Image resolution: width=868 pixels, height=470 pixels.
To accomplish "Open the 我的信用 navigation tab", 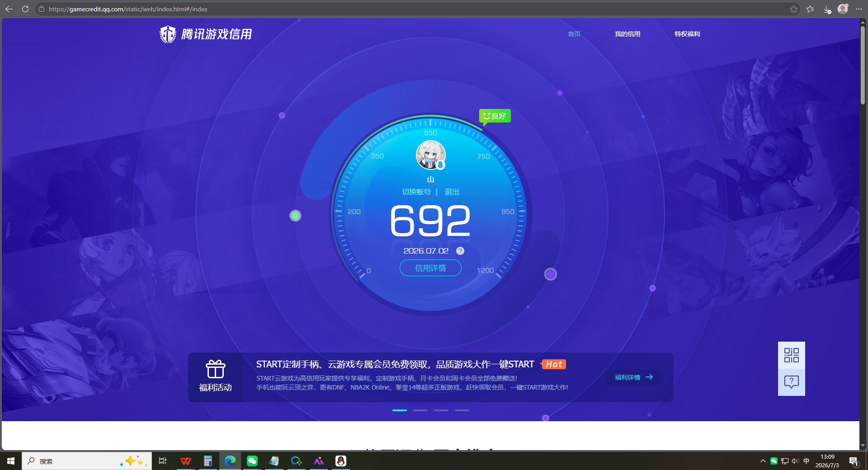I will tap(627, 34).
